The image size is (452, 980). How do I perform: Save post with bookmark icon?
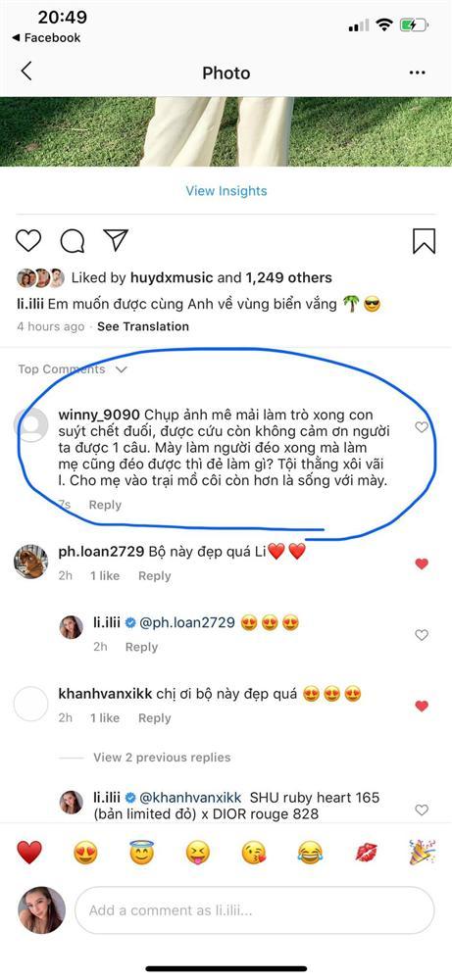pos(424,241)
